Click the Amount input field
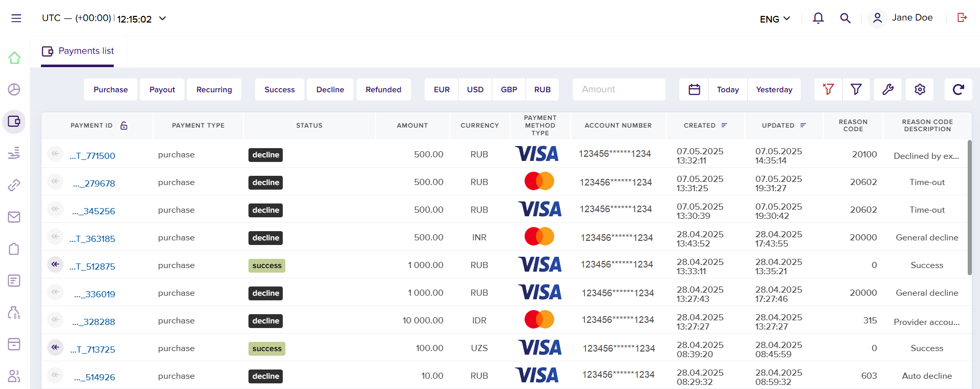980x389 pixels. click(x=619, y=90)
